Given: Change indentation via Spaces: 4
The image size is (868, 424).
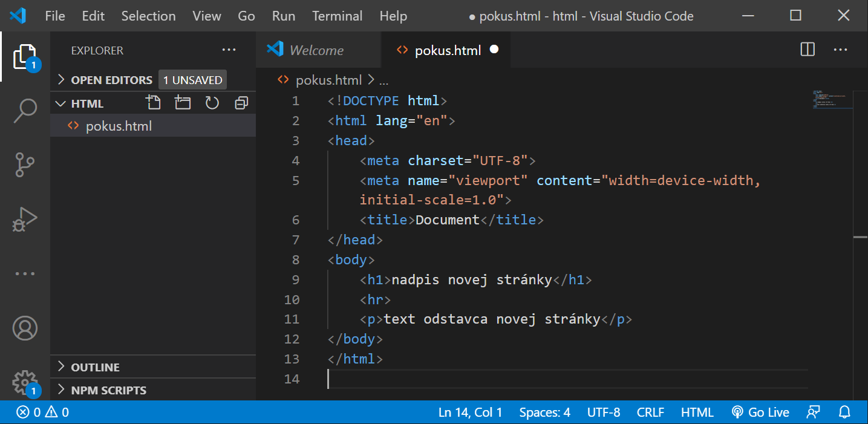Looking at the screenshot, I should coord(544,413).
